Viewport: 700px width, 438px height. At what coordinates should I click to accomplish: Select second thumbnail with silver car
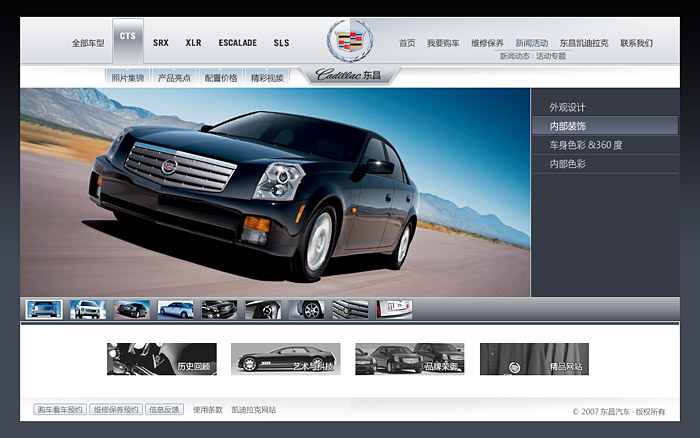tap(88, 309)
